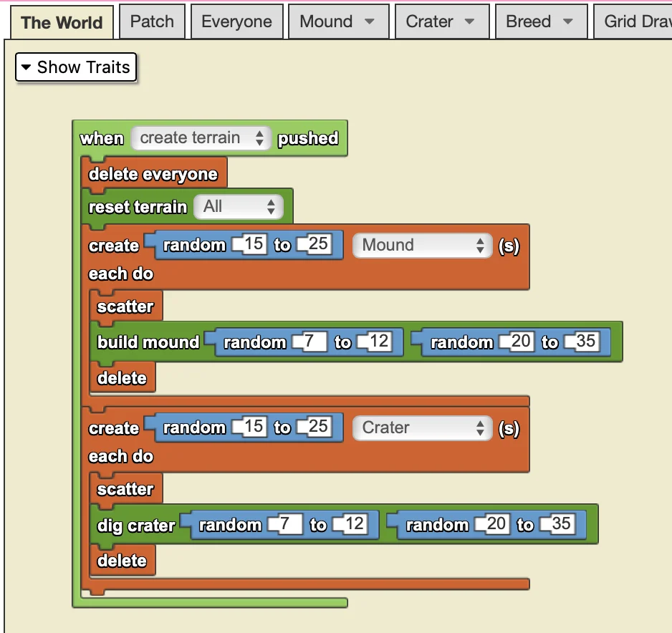Image resolution: width=672 pixels, height=633 pixels.
Task: Edit value 15 in create Crater random block
Action: pos(254,427)
